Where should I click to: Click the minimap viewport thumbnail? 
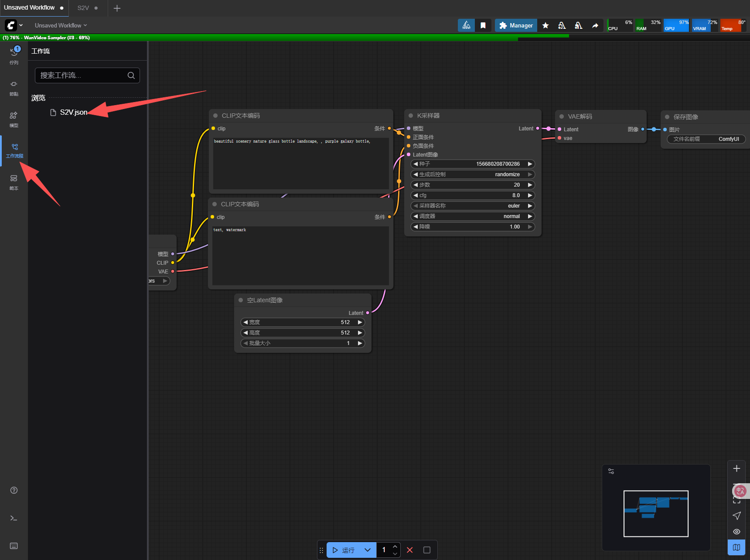(x=656, y=513)
